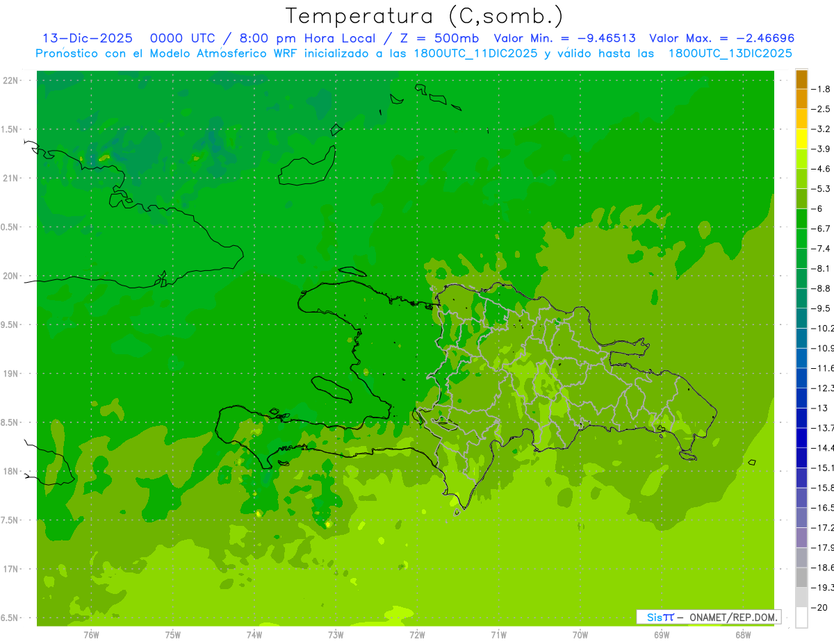This screenshot has width=834, height=644.
Task: Pick the yellow swatch between -3.2 and -3.9
Action: tap(801, 139)
